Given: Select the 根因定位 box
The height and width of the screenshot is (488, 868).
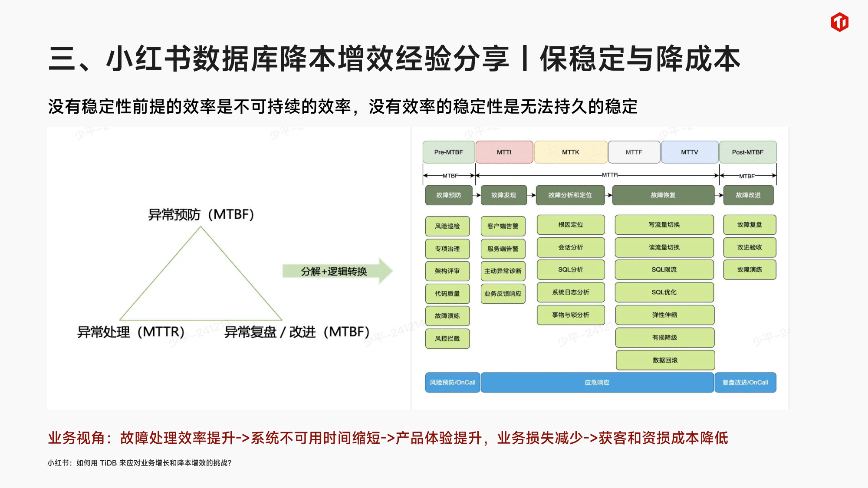Looking at the screenshot, I should 570,225.
